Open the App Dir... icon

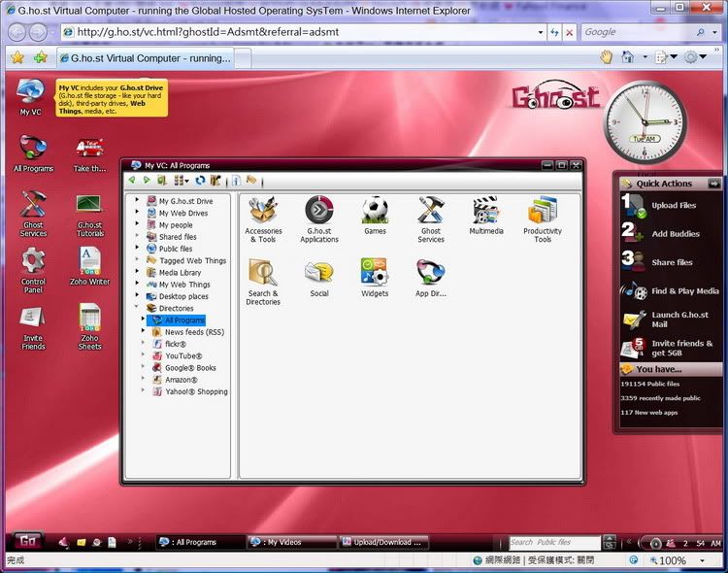click(x=430, y=278)
